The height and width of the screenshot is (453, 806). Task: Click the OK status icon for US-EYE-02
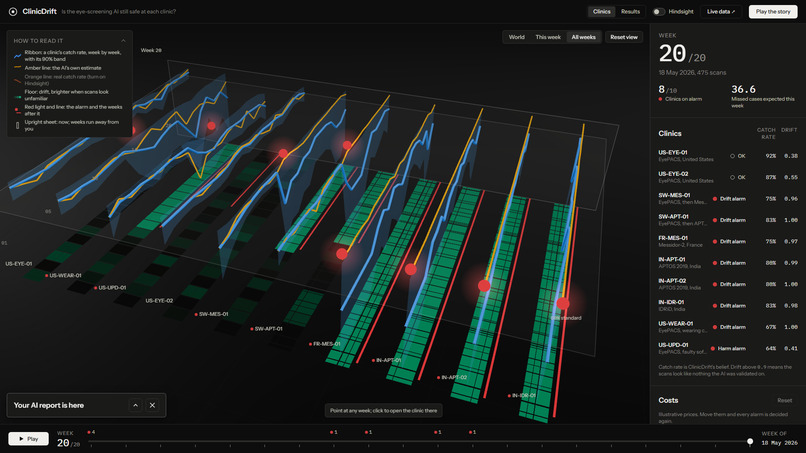point(732,177)
